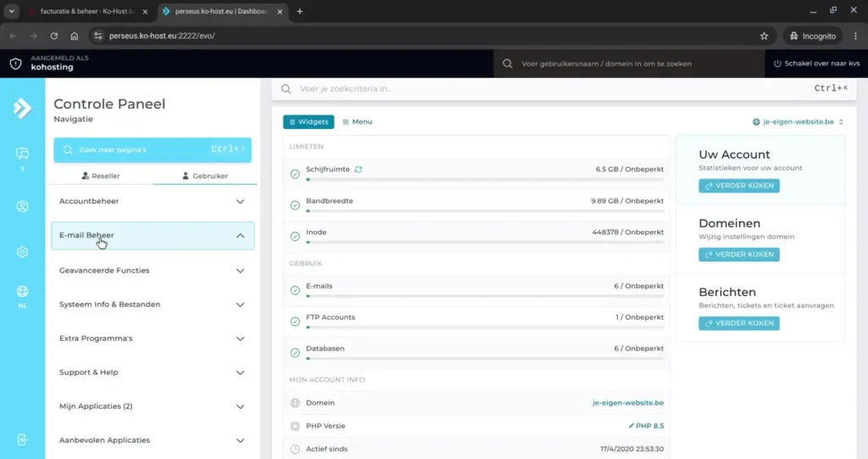
Task: Click the 448378 / Onbeperkt inode value
Action: 628,232
